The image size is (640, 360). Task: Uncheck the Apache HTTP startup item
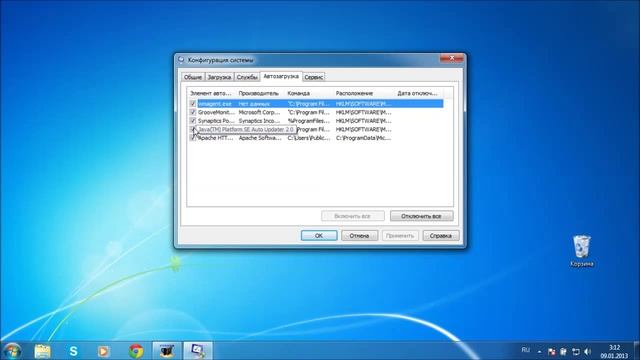[x=193, y=138]
